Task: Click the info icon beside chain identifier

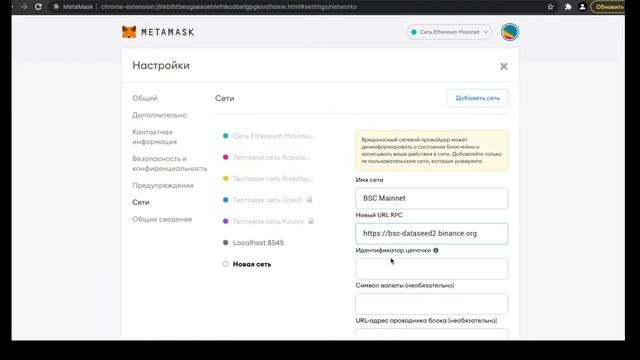Action: [436, 250]
